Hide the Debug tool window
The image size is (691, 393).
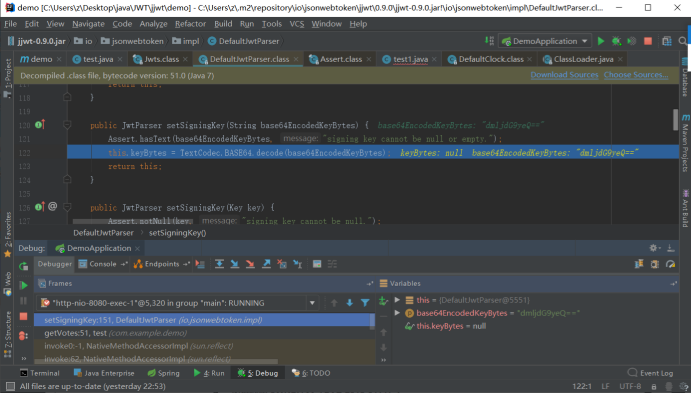coord(671,248)
